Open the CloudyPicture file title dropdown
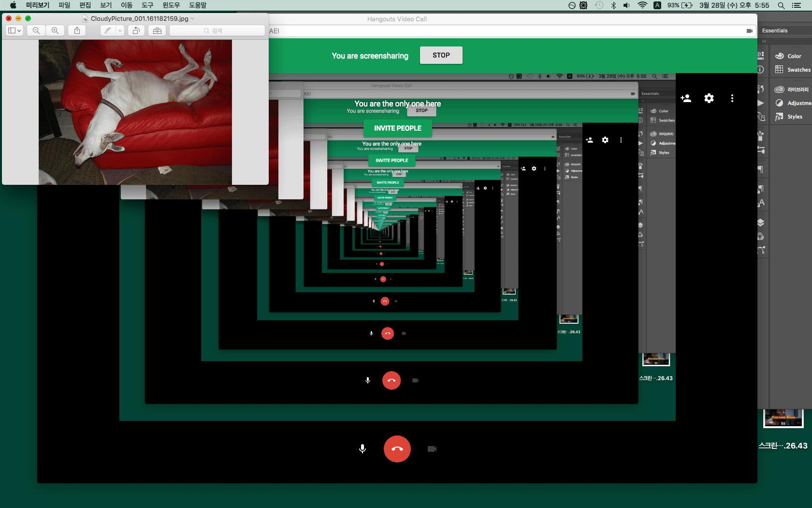 click(192, 18)
